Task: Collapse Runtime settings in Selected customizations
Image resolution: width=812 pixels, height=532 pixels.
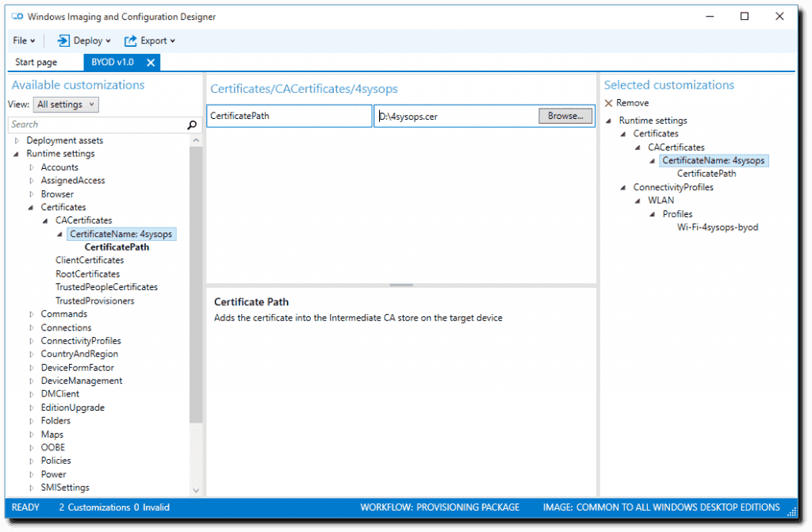Action: click(x=608, y=121)
